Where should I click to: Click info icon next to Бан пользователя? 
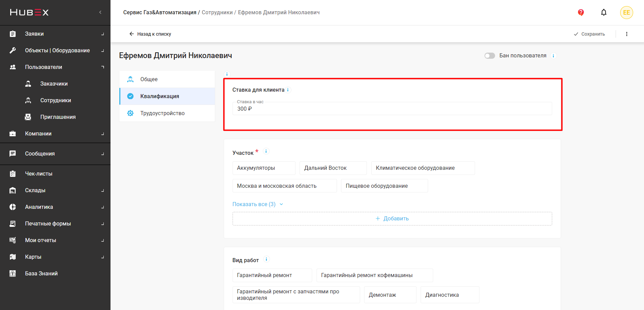pyautogui.click(x=554, y=56)
